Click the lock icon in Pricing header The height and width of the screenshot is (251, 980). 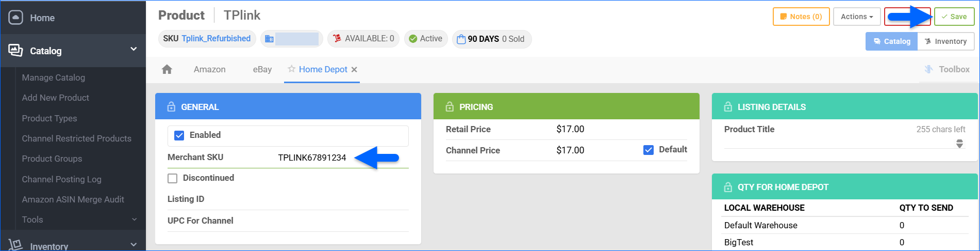[450, 107]
